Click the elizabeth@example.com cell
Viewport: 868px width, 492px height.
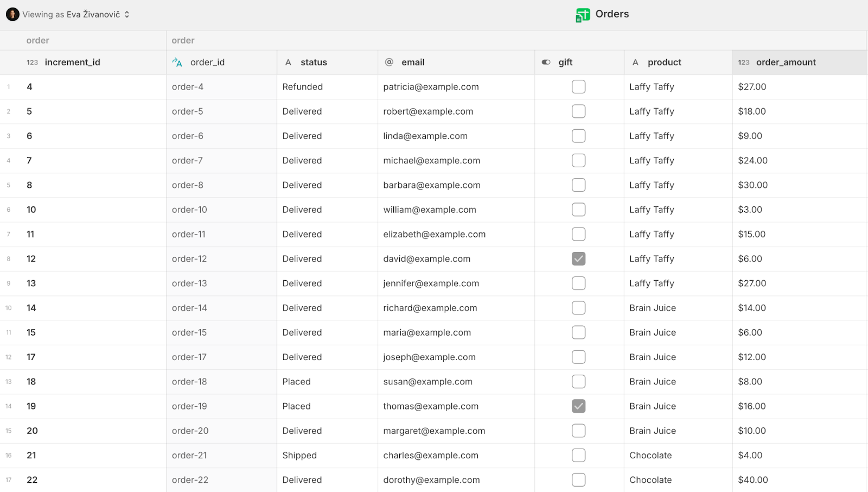(x=456, y=234)
